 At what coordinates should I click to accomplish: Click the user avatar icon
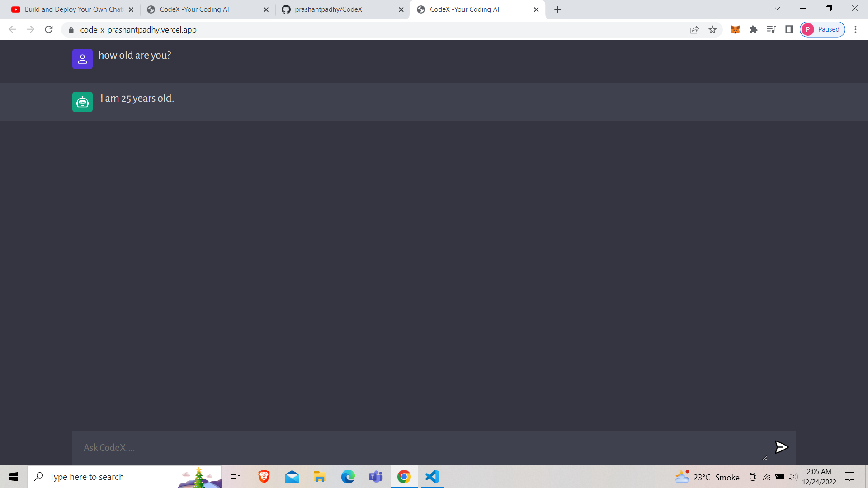pos(82,59)
